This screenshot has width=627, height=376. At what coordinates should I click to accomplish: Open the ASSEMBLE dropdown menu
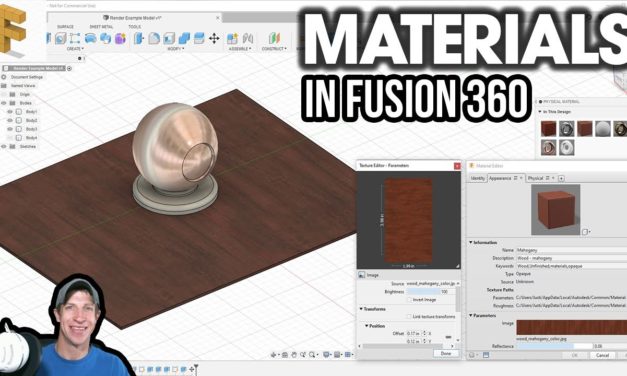click(240, 48)
